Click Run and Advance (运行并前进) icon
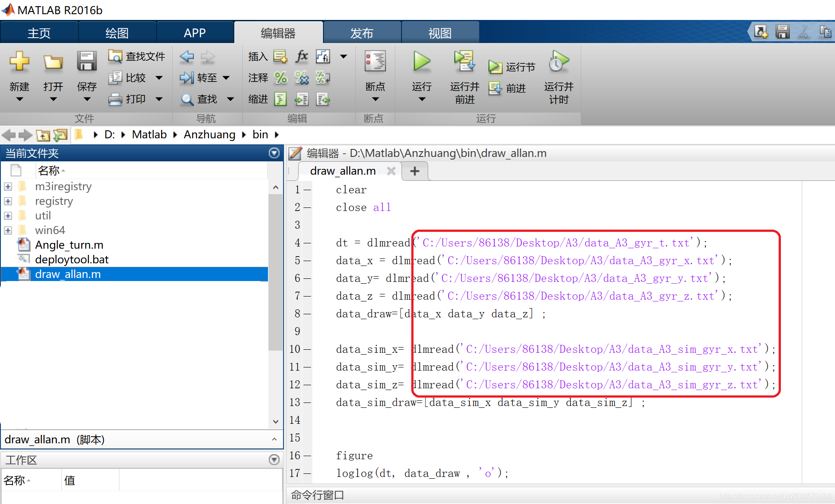 coord(465,61)
